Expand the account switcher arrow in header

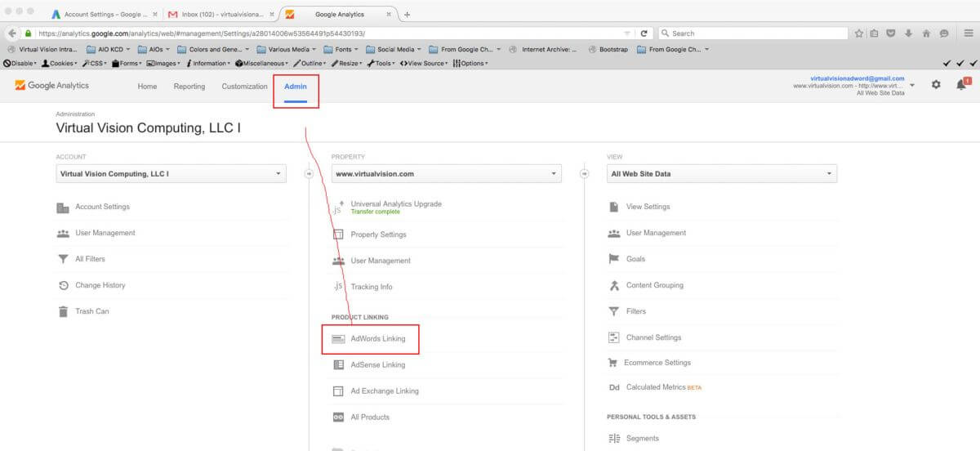[912, 85]
